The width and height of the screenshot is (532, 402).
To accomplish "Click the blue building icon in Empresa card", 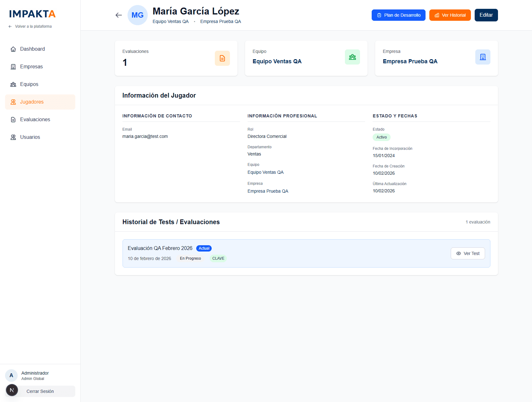I will (x=482, y=57).
